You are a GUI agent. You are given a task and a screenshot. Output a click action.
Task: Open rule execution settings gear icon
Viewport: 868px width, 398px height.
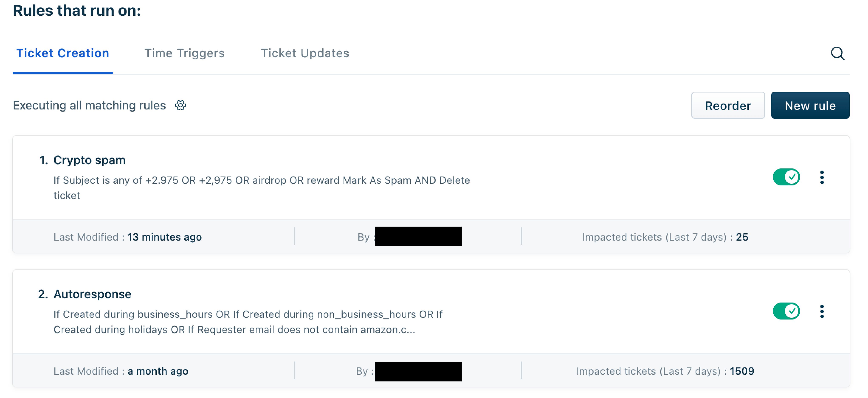[180, 105]
